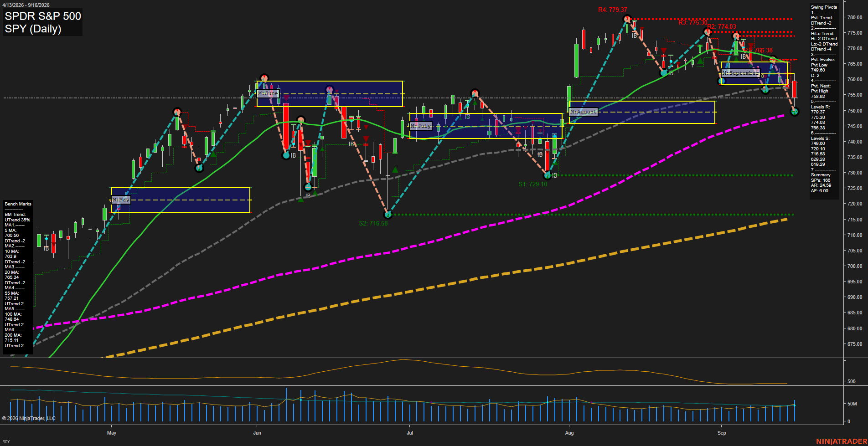Select the pivot low marker at S2 716.58
The height and width of the screenshot is (446, 868).
(x=388, y=214)
